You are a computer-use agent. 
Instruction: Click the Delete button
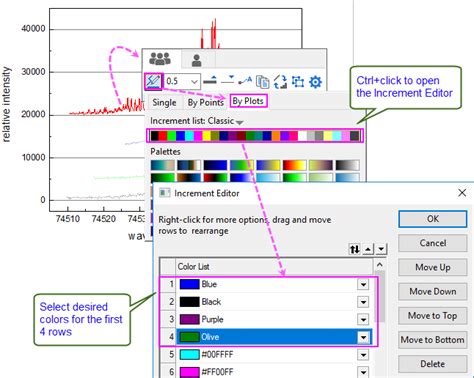point(433,364)
